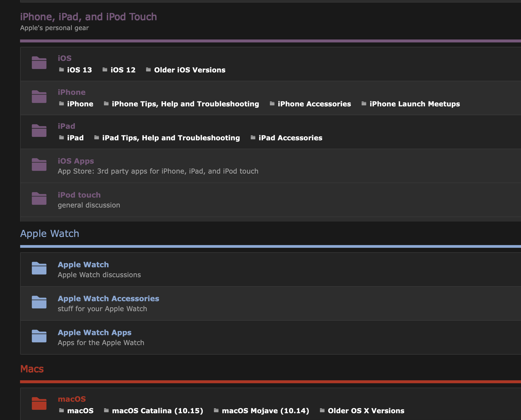Open the iOS Apps forum
The image size is (521, 420).
[76, 161]
